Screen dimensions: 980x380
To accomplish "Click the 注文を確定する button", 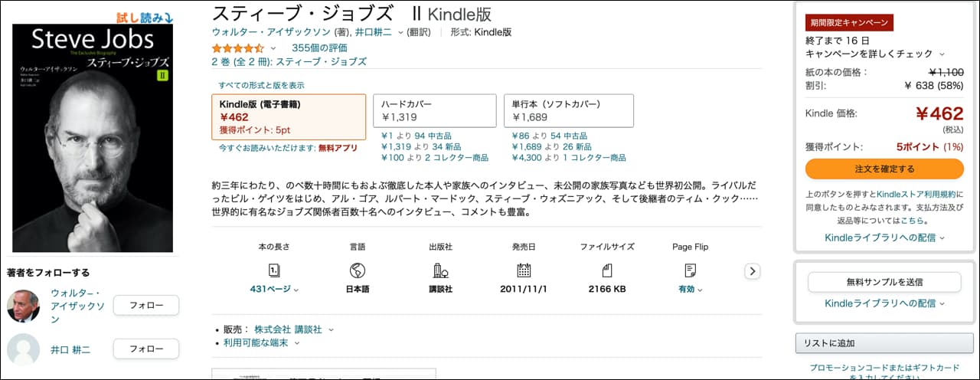I will click(884, 169).
